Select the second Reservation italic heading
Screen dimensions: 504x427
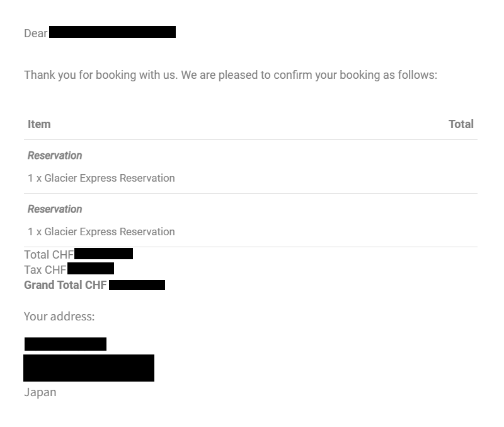pyautogui.click(x=55, y=209)
